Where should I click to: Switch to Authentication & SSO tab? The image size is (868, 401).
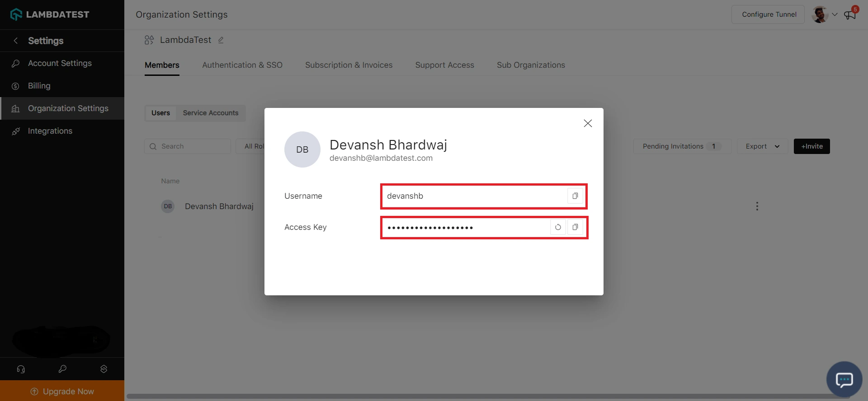(242, 65)
